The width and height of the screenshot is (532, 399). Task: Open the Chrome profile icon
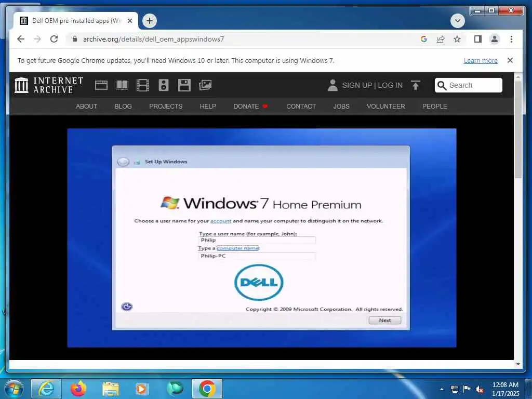click(x=495, y=39)
